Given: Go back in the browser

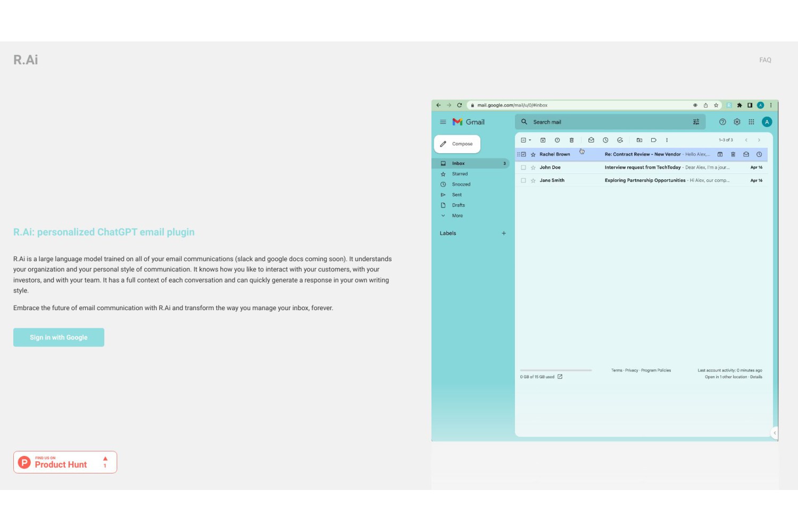Looking at the screenshot, I should (438, 105).
